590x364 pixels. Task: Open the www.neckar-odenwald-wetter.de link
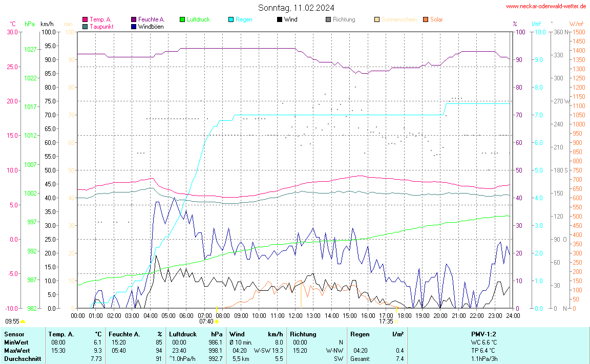[546, 6]
